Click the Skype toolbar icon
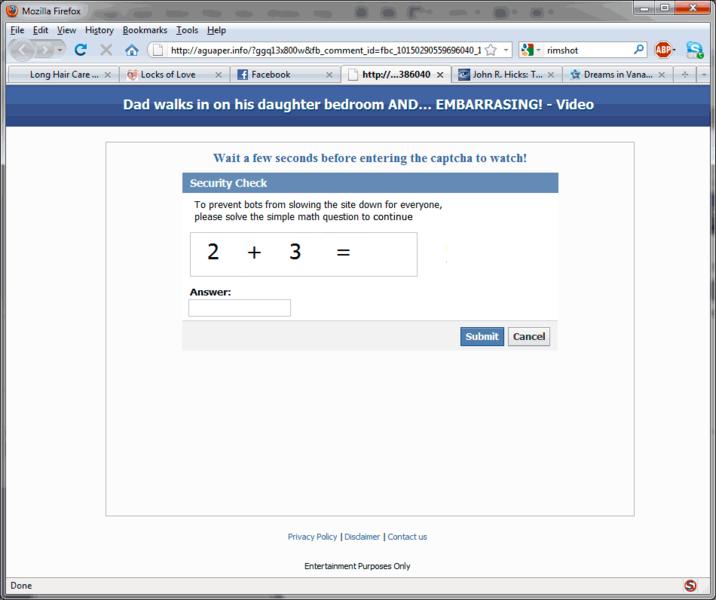 coord(694,50)
